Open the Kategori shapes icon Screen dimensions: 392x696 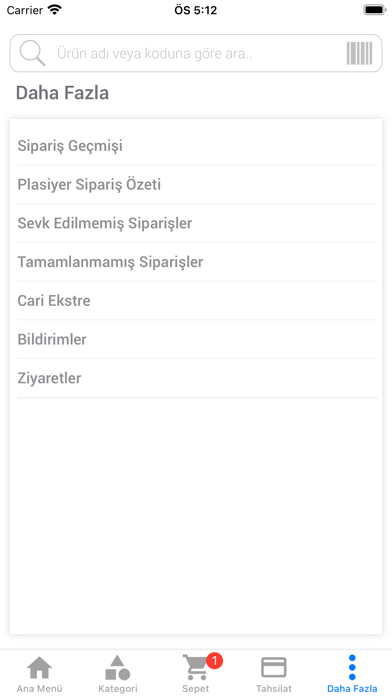point(118,668)
